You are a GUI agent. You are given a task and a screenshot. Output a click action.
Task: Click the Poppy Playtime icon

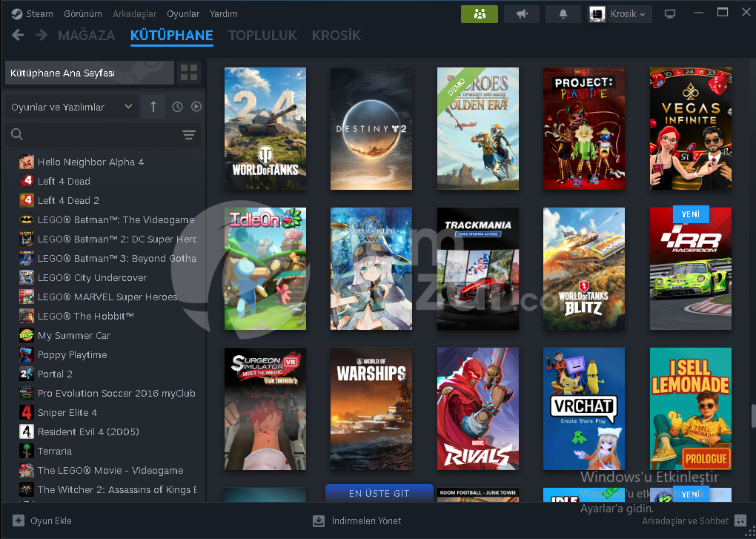click(x=27, y=354)
